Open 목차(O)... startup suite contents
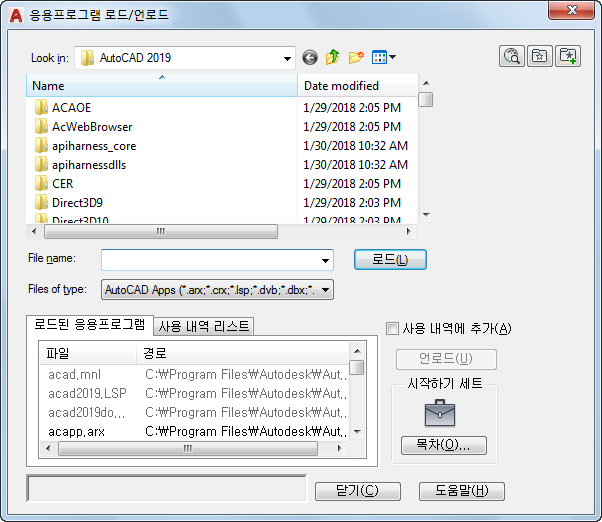Screen dimensions: 602x522 point(444,445)
